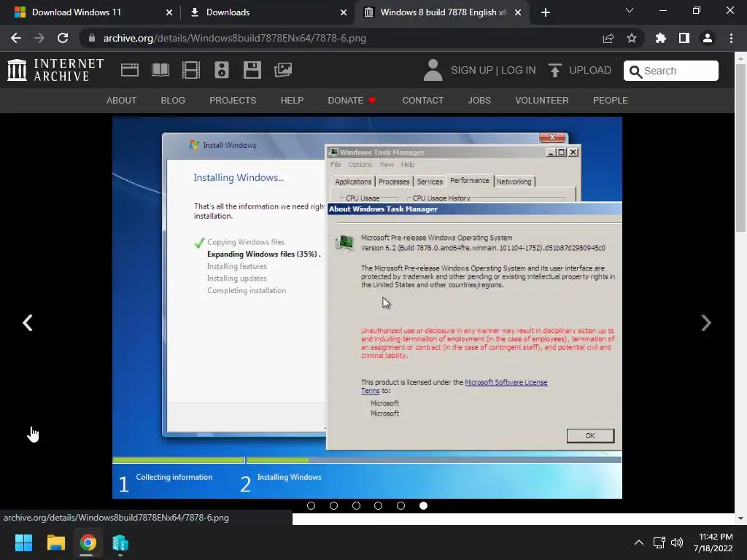Click the UPLOAD text link
The height and width of the screenshot is (560, 747).
tap(590, 71)
